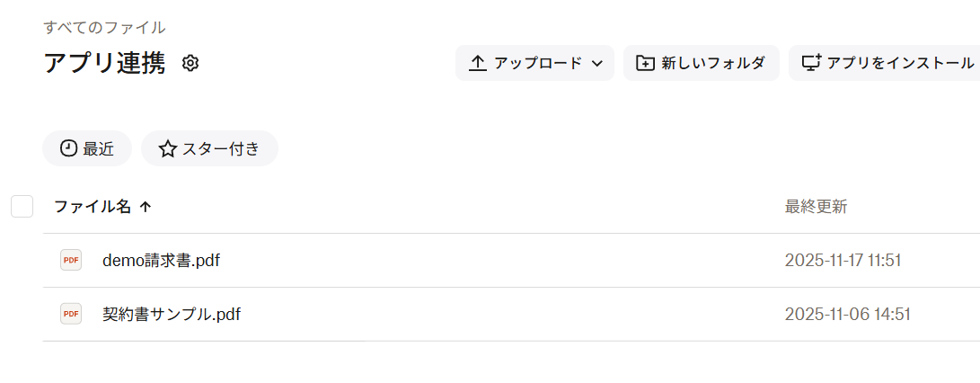
Task: Reverse sort with ファイル名 arrow
Action: (x=145, y=207)
